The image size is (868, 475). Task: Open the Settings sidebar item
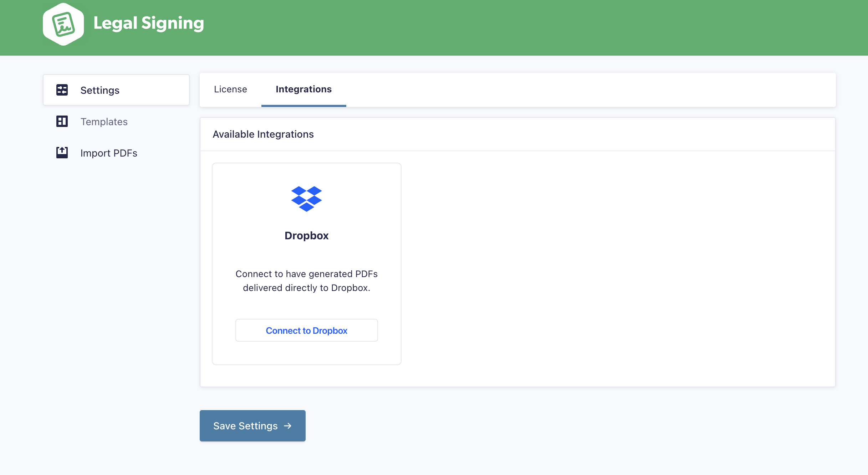click(116, 90)
